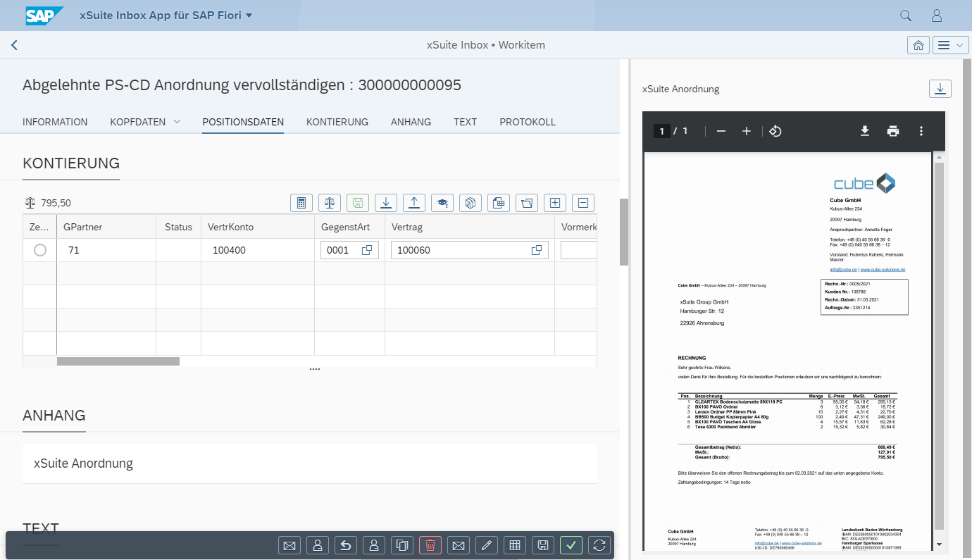972x560 pixels.
Task: Add a row with the plus icon
Action: click(x=555, y=203)
